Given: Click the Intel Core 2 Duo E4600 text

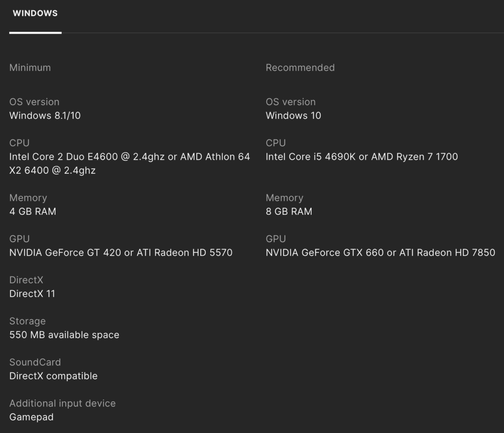Looking at the screenshot, I should 63,157.
